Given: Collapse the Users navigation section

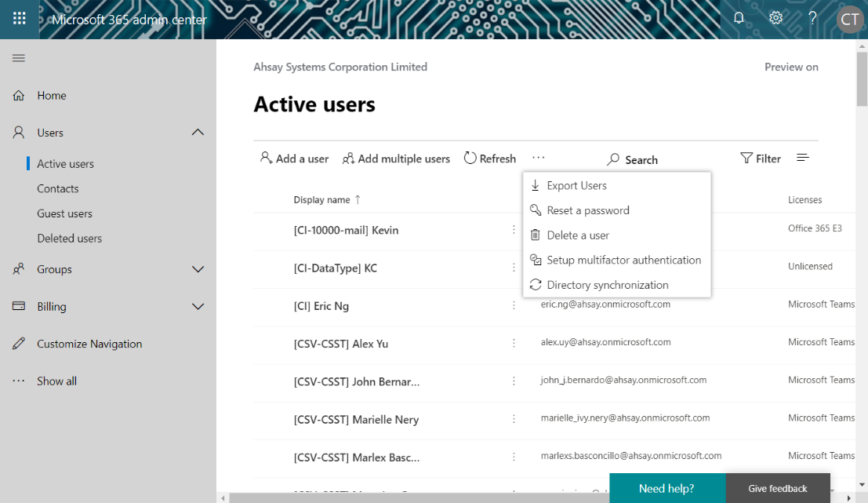Looking at the screenshot, I should (198, 133).
